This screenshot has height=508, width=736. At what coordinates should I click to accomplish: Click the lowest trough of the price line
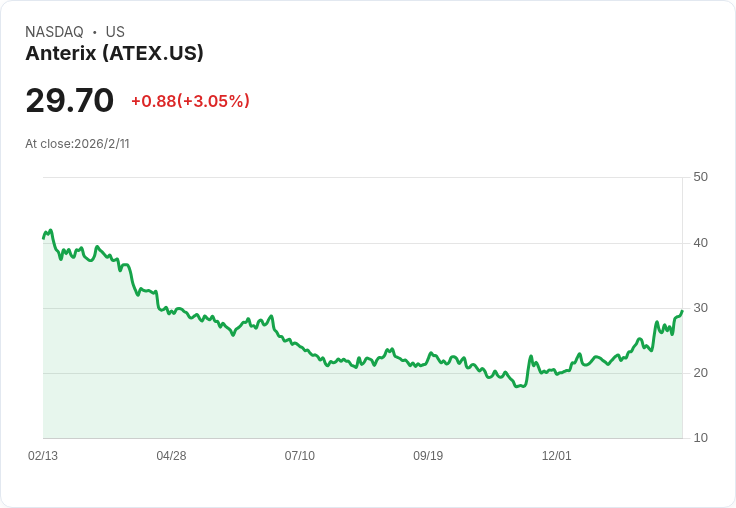tap(517, 386)
